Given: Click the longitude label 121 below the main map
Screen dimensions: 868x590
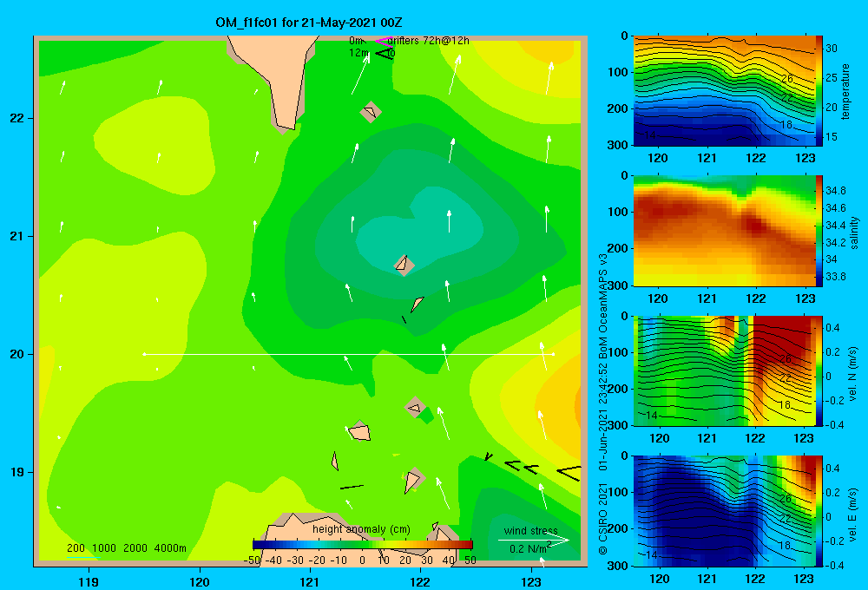Looking at the screenshot, I should coord(310,581).
